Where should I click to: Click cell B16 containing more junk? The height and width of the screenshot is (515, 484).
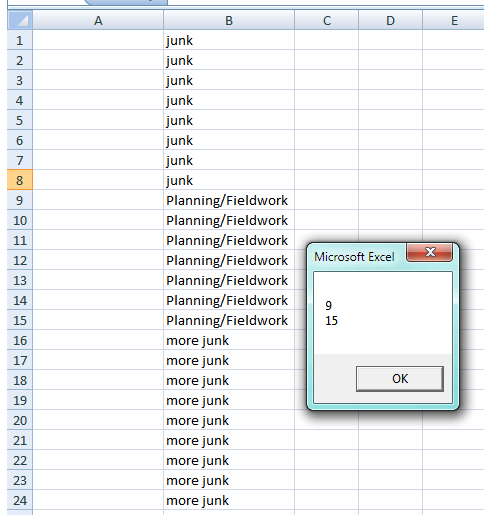pyautogui.click(x=229, y=340)
